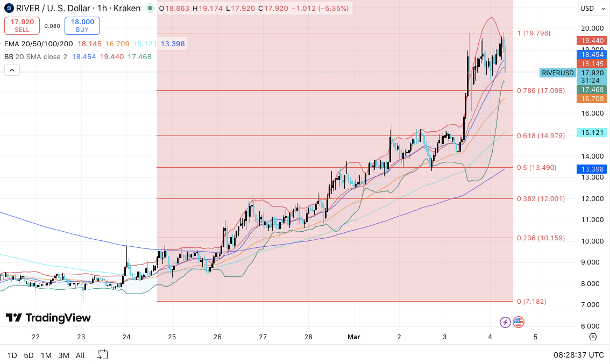
Task: Click the SELL button at 17.920
Action: tap(22, 25)
